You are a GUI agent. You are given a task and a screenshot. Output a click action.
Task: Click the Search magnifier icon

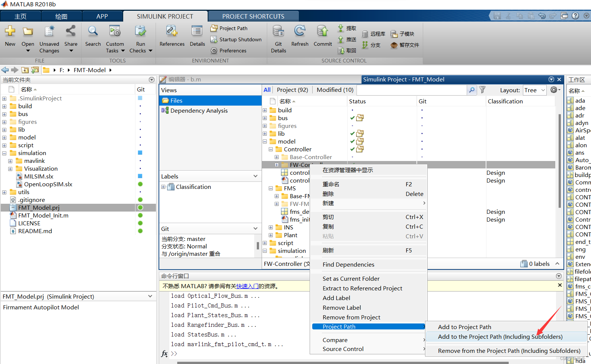[x=93, y=31]
